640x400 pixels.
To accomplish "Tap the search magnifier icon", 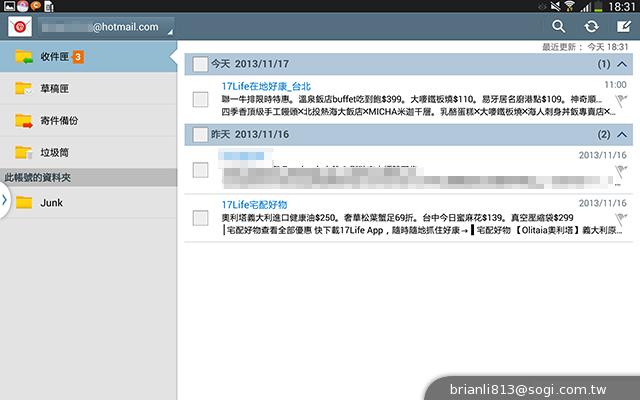I will (559, 27).
